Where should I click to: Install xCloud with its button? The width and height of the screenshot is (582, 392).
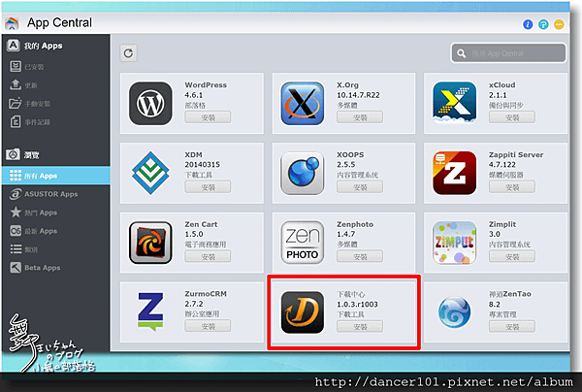pyautogui.click(x=512, y=117)
